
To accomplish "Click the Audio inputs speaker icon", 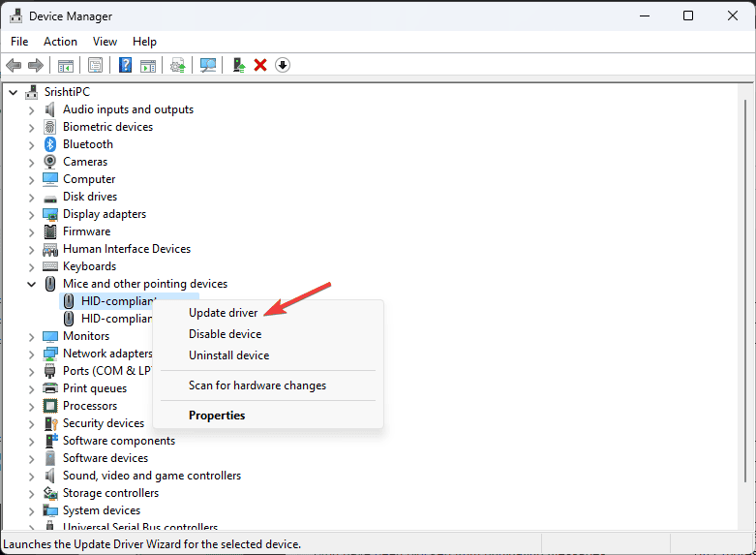I will click(50, 109).
